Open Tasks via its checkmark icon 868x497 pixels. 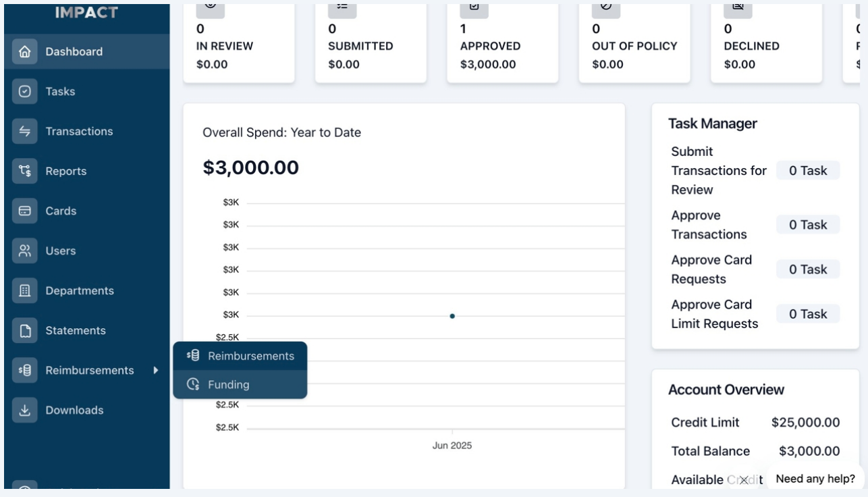pos(25,91)
